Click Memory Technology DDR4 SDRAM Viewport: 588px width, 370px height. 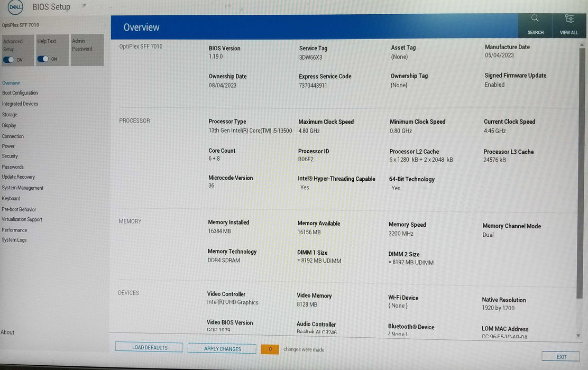coord(224,260)
